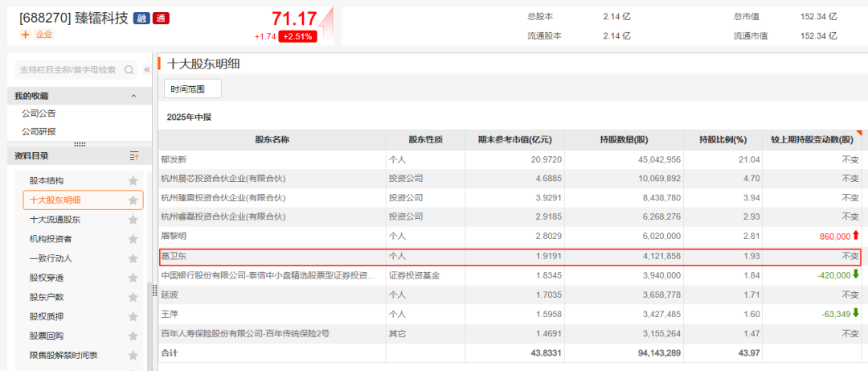868x371 pixels.
Task: Click the 通 stock connect badge
Action: [x=161, y=19]
